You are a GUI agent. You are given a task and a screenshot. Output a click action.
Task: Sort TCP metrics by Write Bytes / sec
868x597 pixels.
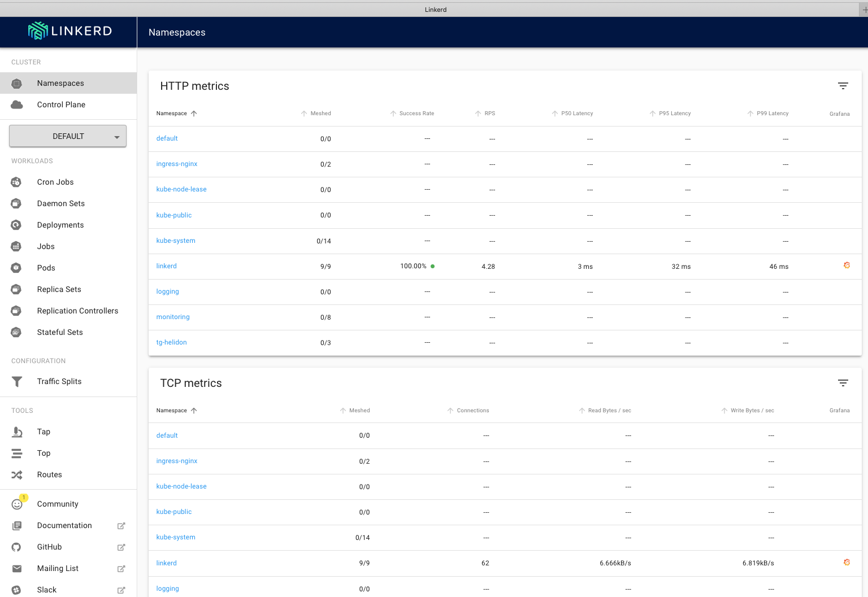coord(748,411)
